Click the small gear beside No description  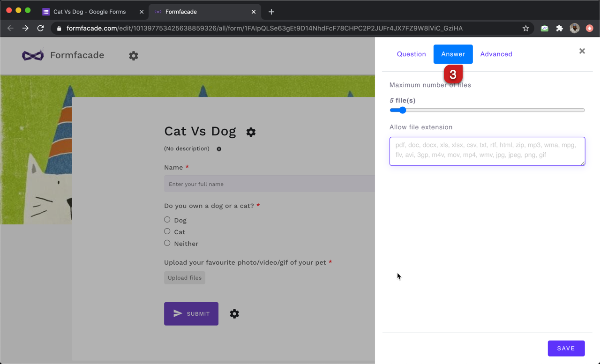(219, 149)
